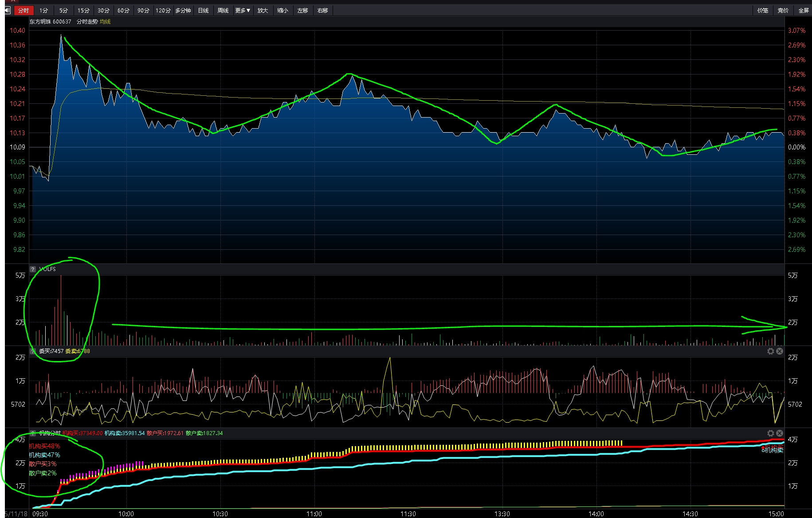This screenshot has height=518, width=812.
Task: Toggle 全屏 fullscreen mode
Action: [803, 10]
